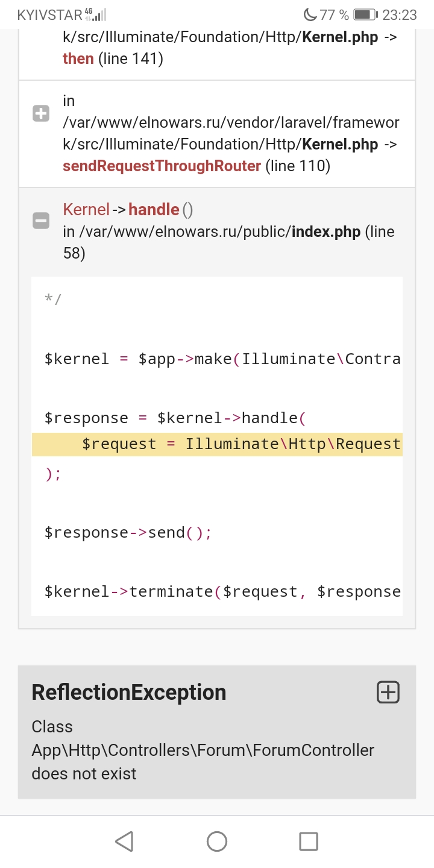This screenshot has width=434, height=868.
Task: Tap the Android back navigation button
Action: click(124, 841)
